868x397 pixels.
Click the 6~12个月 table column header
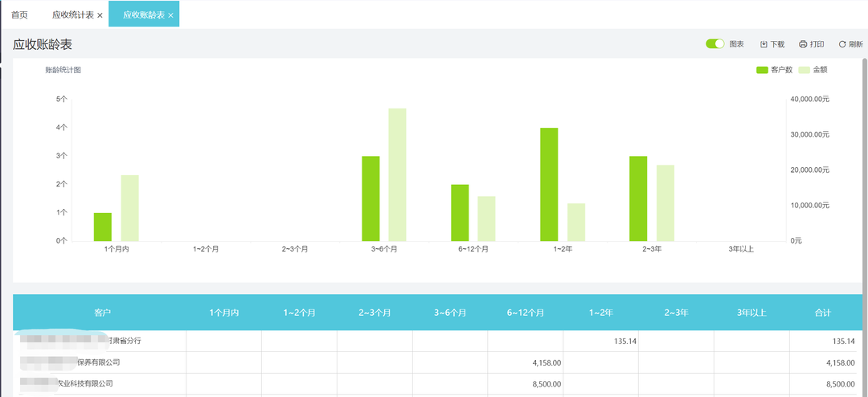(526, 312)
